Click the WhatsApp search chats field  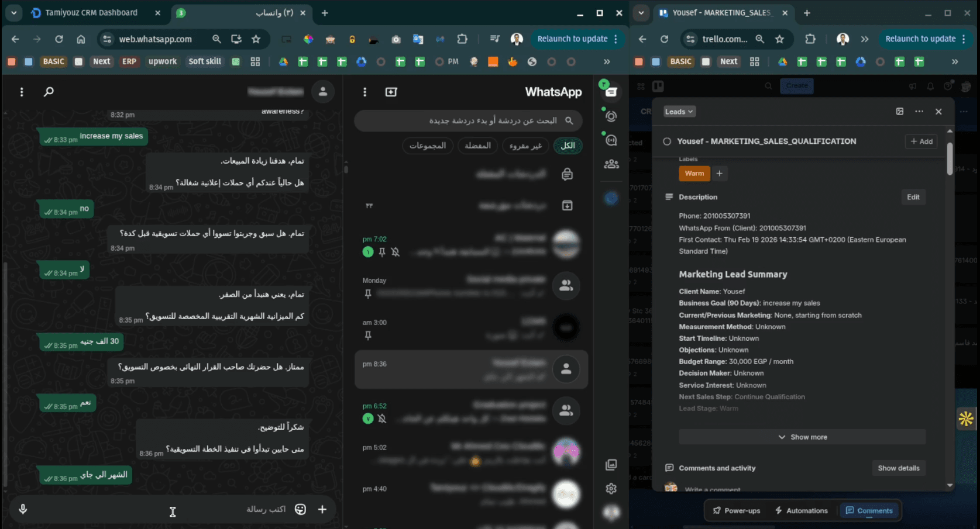(x=468, y=120)
